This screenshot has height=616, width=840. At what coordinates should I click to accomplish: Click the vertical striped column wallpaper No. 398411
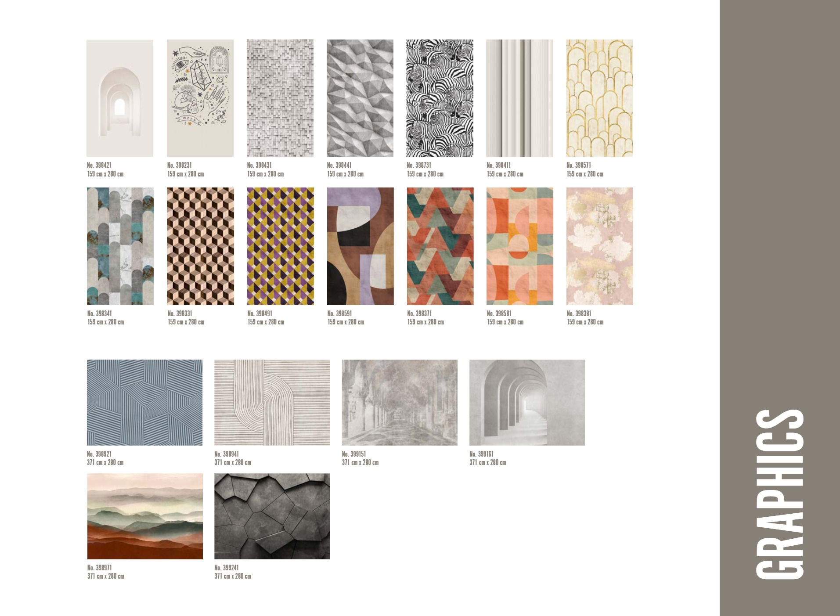point(519,98)
